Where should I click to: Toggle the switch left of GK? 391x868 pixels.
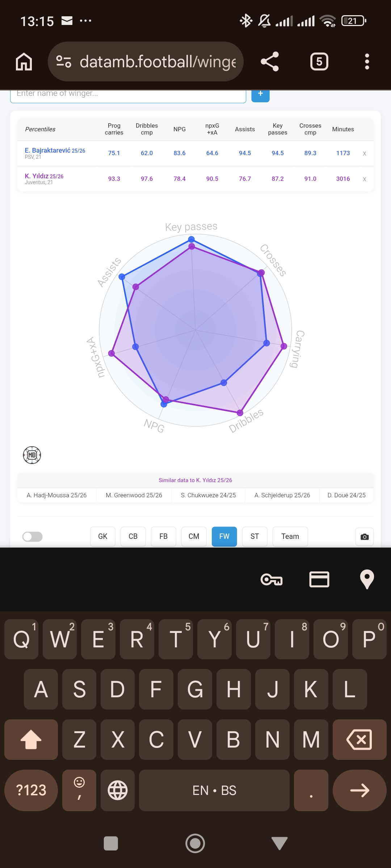(33, 537)
